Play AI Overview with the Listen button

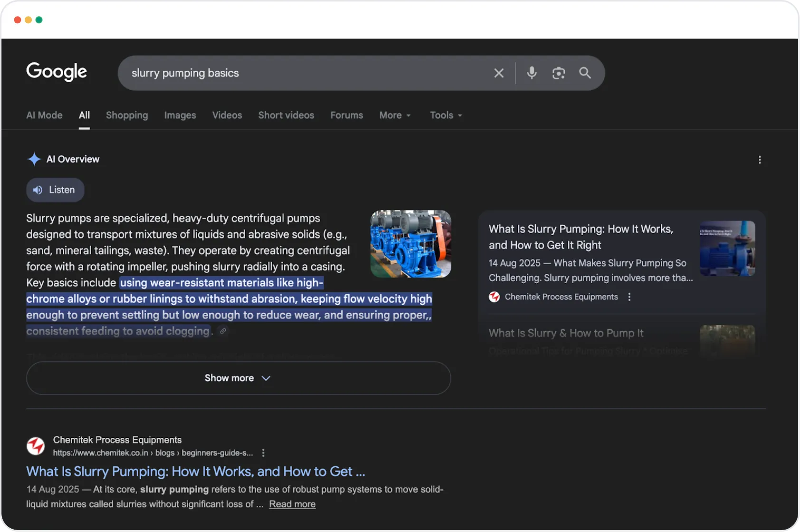(x=55, y=190)
